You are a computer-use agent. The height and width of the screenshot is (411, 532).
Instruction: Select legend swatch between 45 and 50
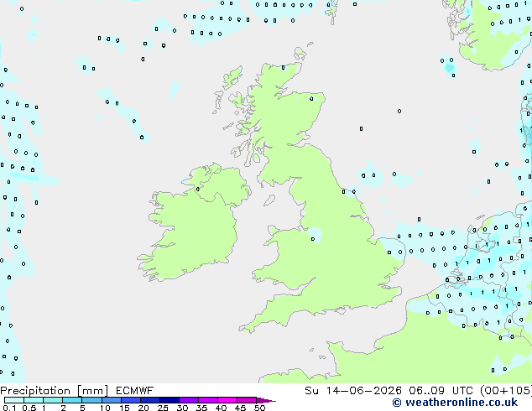pos(247,400)
